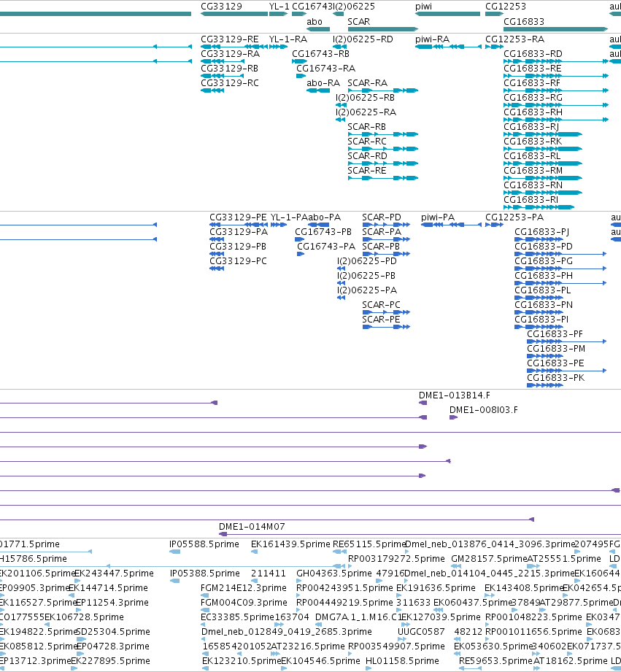Click transcript CG16833-RG
The height and width of the screenshot is (672, 621).
[x=533, y=98]
